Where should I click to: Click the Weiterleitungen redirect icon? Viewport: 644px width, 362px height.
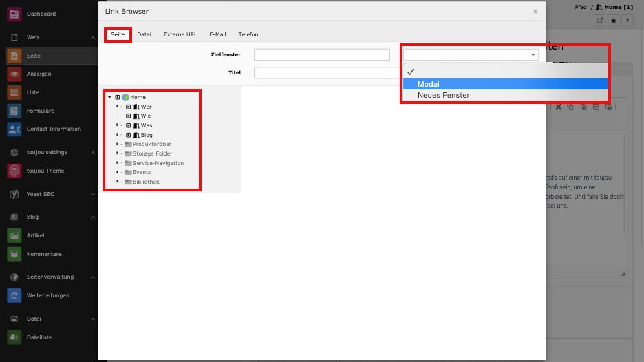[14, 295]
